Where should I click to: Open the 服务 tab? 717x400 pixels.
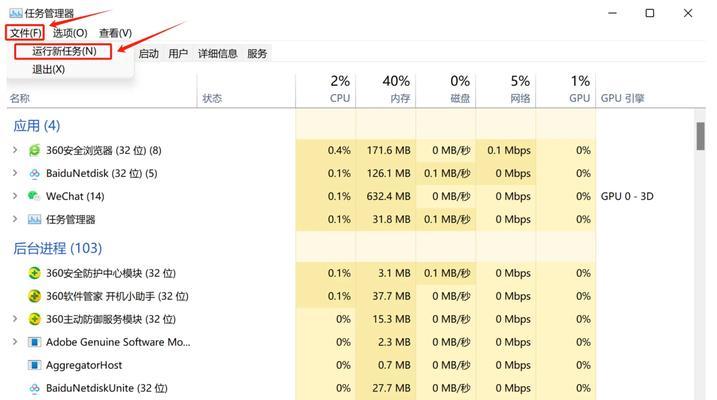click(x=257, y=53)
